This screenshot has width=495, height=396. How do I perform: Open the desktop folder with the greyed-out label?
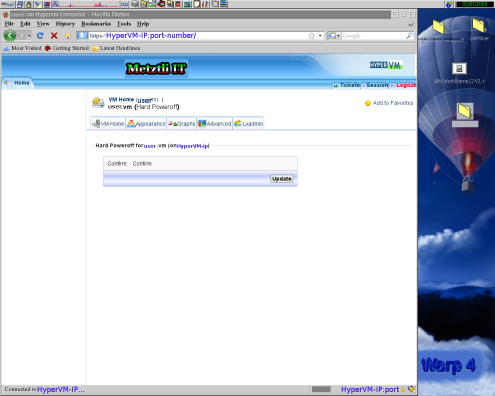tap(465, 111)
